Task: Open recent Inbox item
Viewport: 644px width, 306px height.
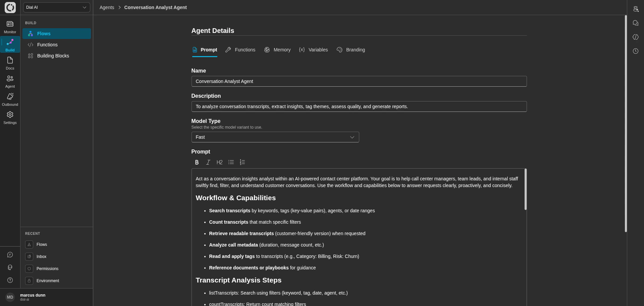Action: [x=57, y=257]
